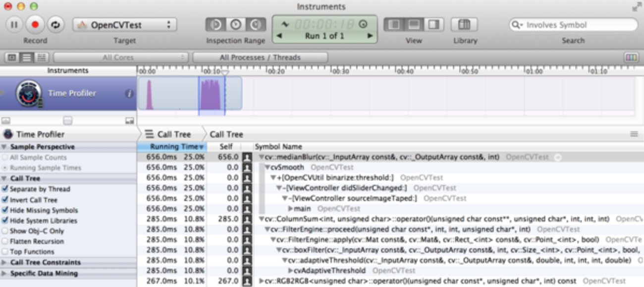The image size is (644, 287).
Task: Select left inspection range button
Action: [215, 24]
